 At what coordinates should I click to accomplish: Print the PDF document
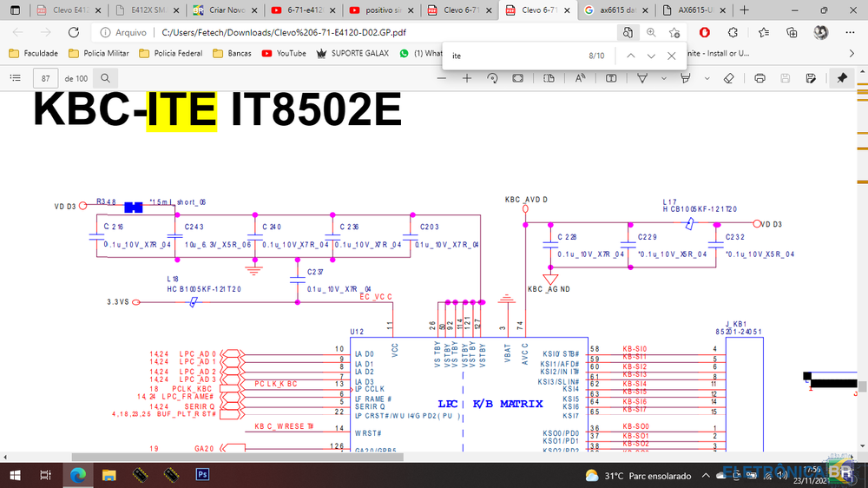pos(760,78)
